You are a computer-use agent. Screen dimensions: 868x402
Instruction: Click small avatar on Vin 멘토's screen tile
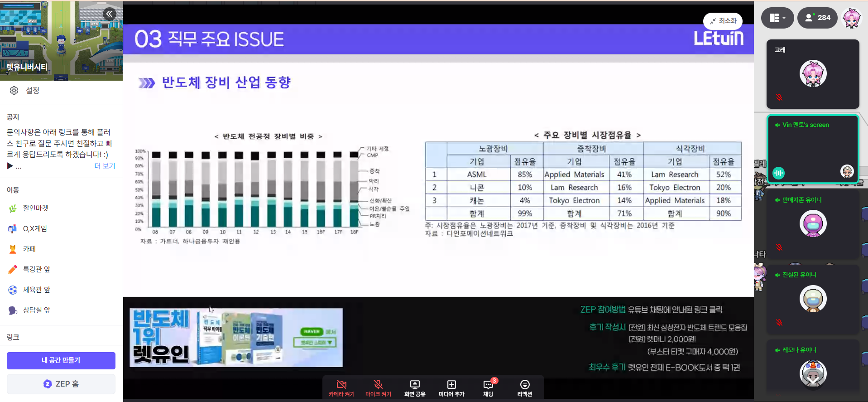847,171
